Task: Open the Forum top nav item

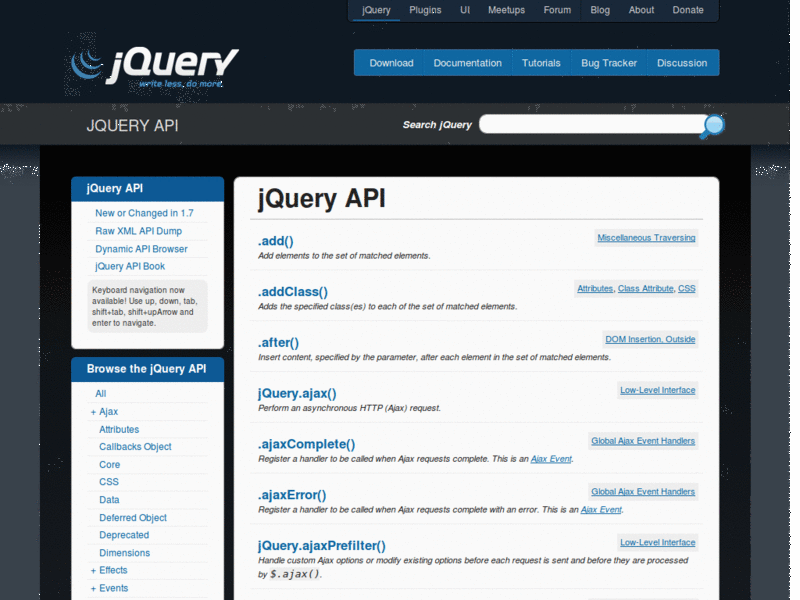Action: [557, 10]
